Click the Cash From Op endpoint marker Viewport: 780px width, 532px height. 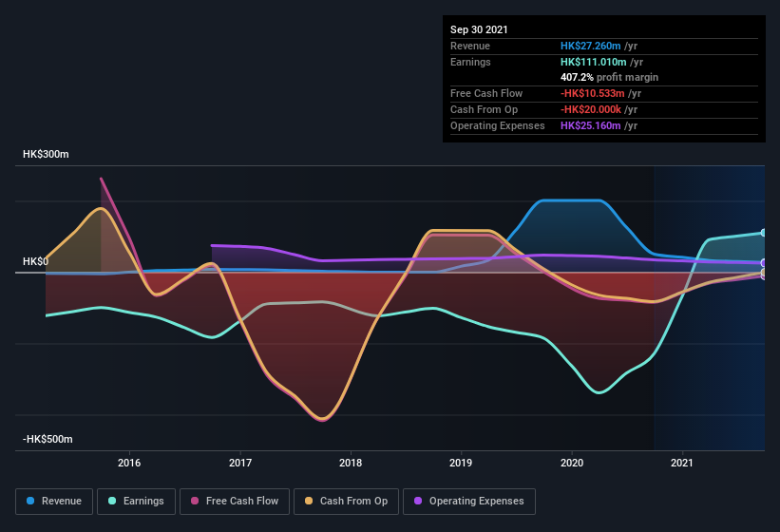[764, 273]
